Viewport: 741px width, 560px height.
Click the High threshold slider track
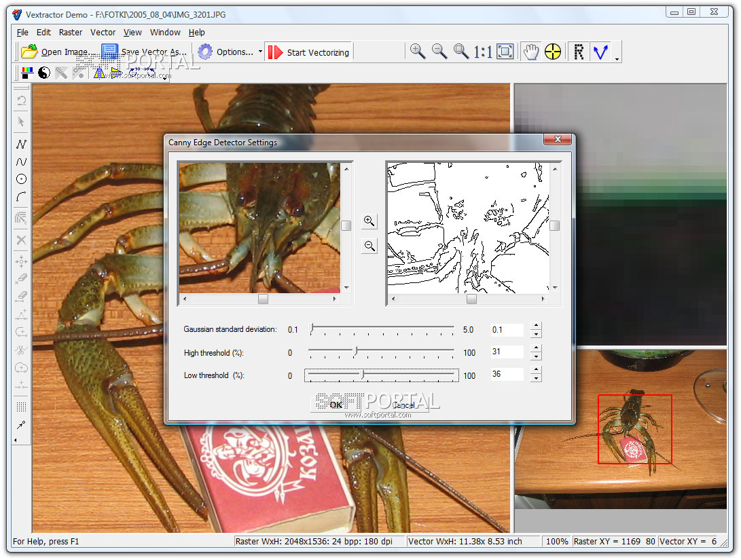coord(408,351)
